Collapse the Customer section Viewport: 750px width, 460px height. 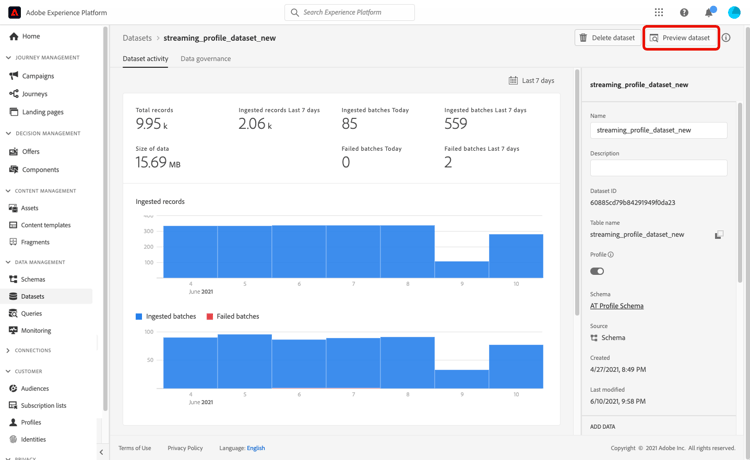pos(8,371)
